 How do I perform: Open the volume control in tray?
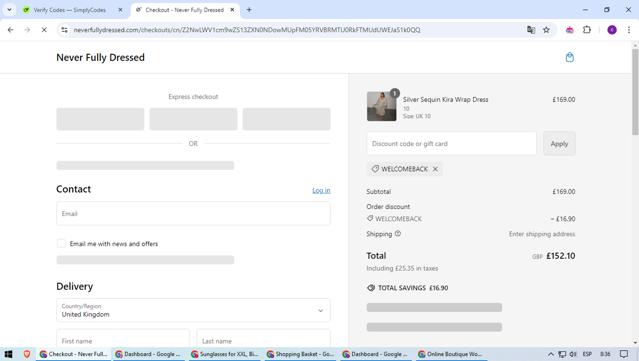pos(573,354)
